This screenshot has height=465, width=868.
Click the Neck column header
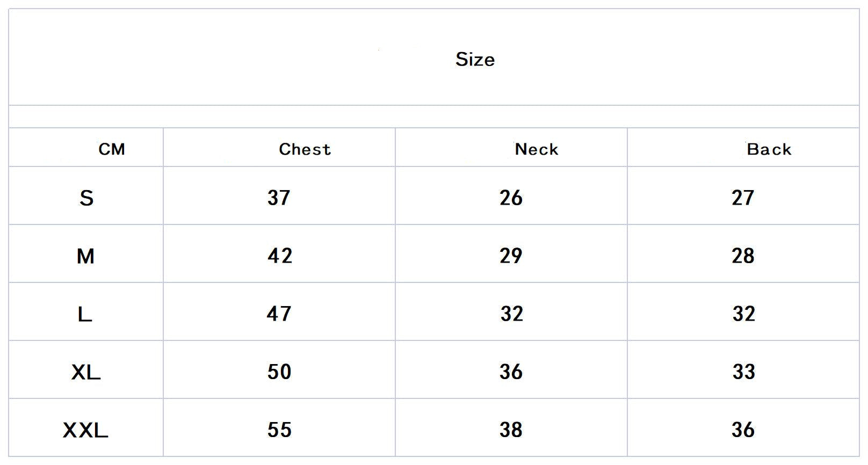point(537,149)
